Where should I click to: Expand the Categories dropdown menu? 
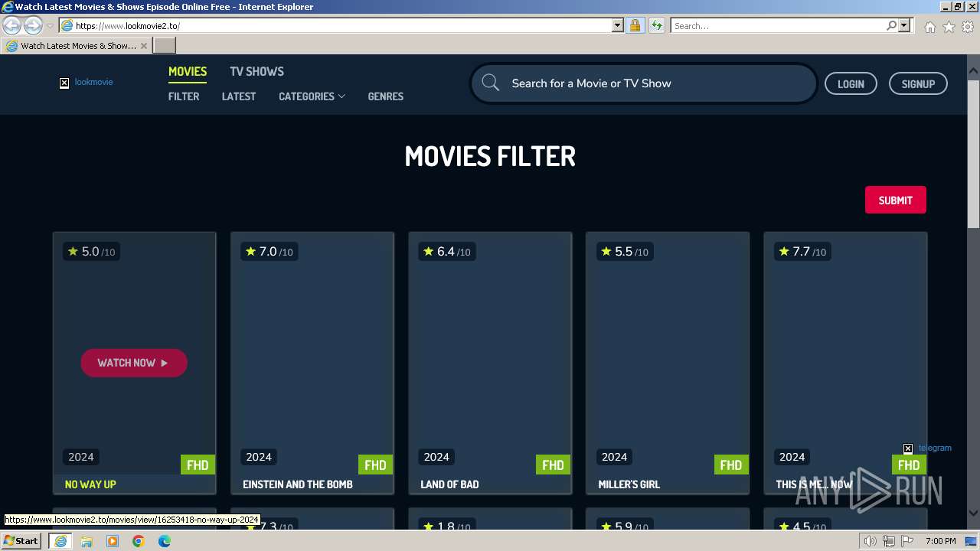click(x=312, y=96)
